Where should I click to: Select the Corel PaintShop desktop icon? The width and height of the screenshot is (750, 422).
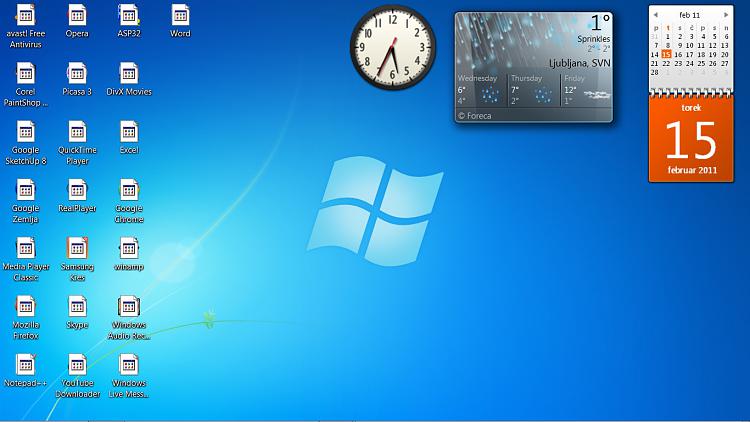(25, 85)
